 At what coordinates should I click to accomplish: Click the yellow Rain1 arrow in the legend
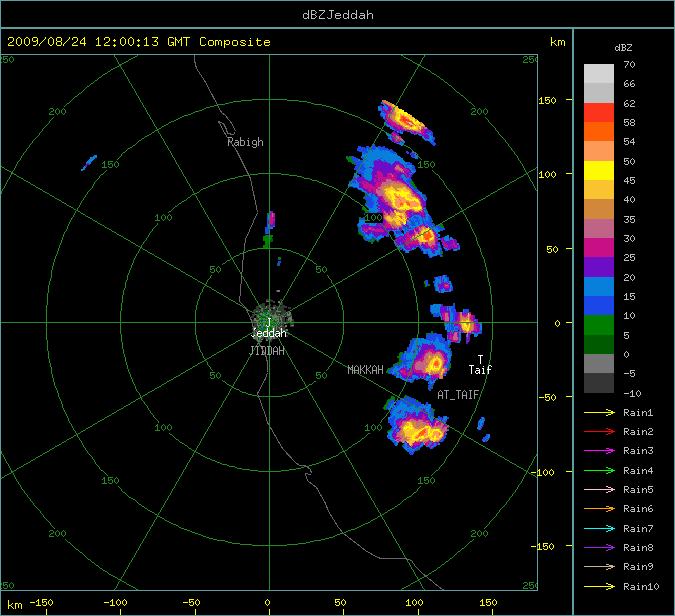600,412
